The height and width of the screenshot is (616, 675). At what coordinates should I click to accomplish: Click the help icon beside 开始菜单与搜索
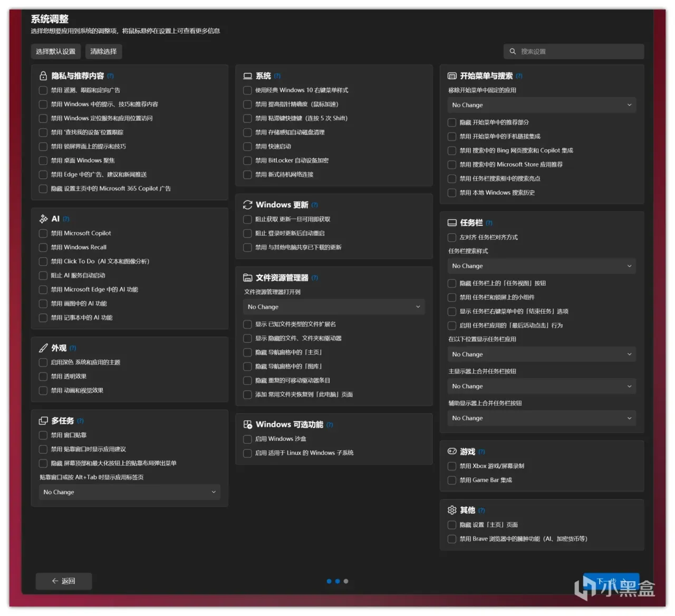(x=519, y=76)
